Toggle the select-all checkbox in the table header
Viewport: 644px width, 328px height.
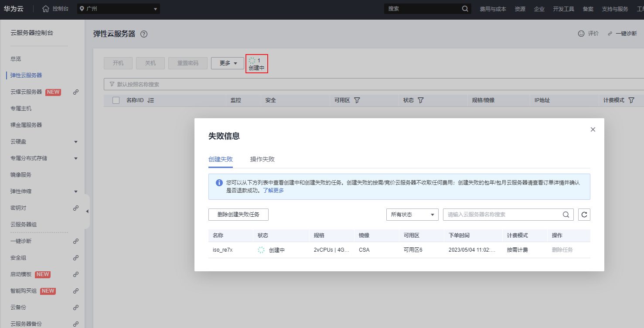click(116, 100)
